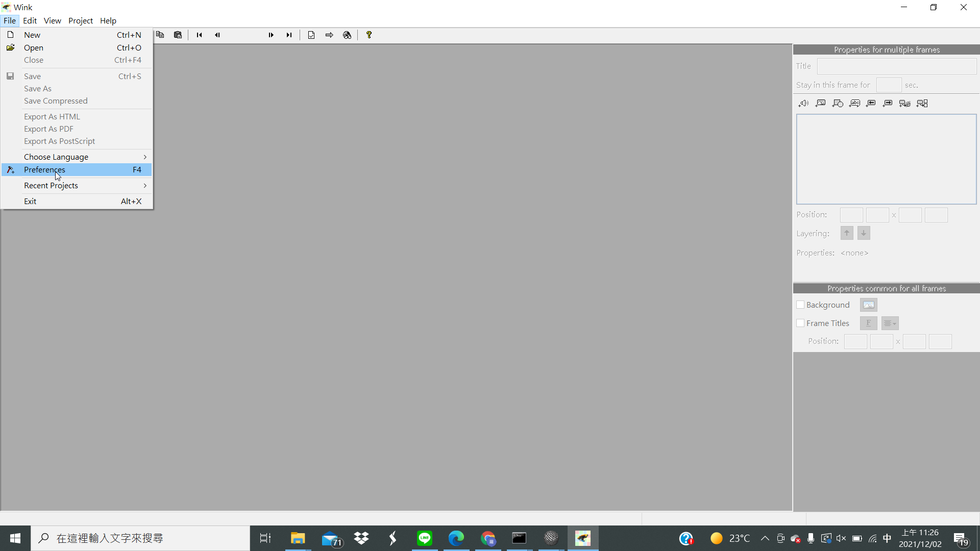Expand the Recent Projects submenu
Screen dimensions: 980x551
click(77, 185)
